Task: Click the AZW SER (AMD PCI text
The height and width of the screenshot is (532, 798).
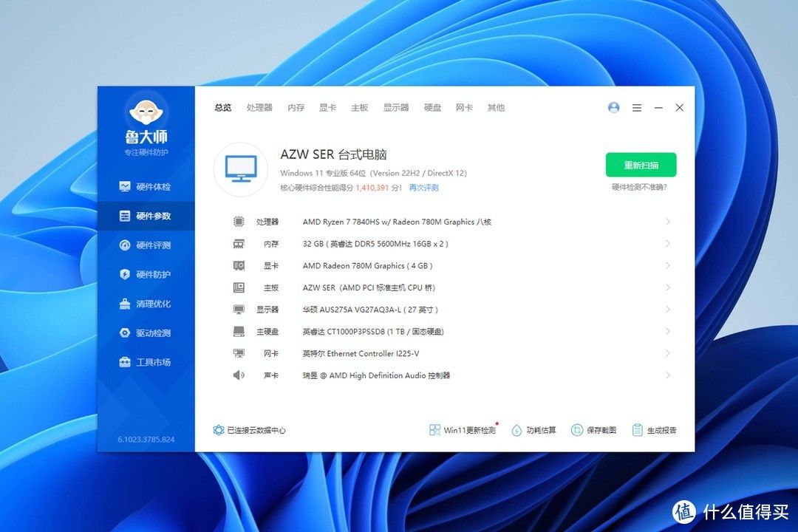Action: pos(369,287)
